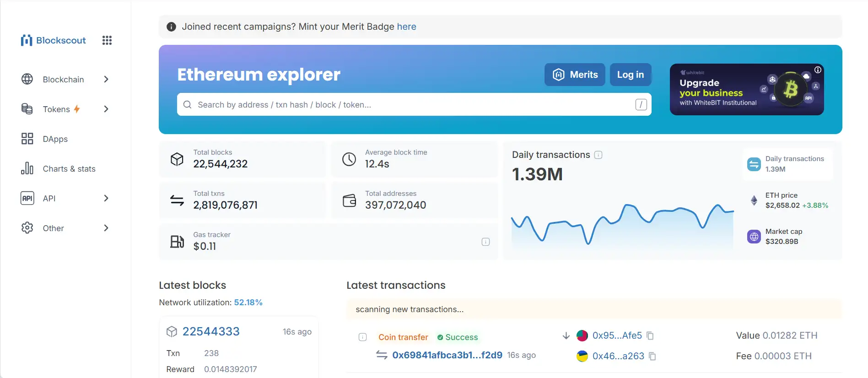Open the apps grid icon beside Blockscout
The height and width of the screenshot is (378, 868).
pos(107,40)
